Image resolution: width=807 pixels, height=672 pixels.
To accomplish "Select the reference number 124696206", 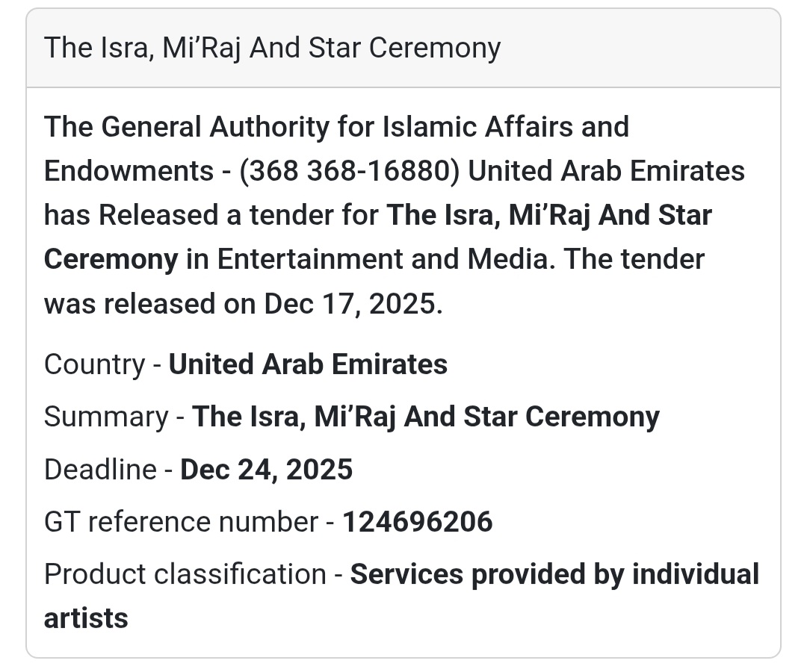I will 418,522.
